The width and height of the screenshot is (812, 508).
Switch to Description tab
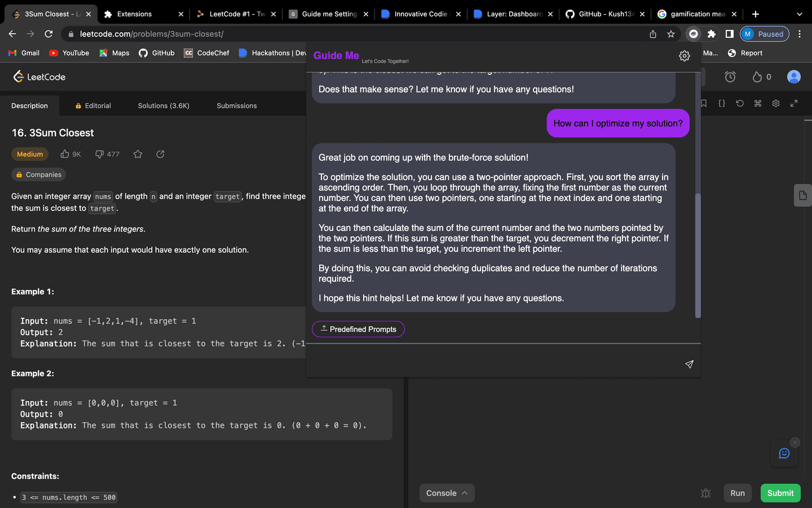coord(30,106)
